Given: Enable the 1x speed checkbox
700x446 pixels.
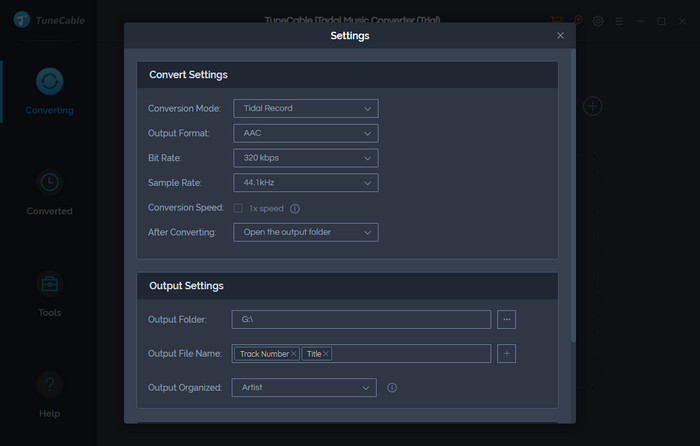Looking at the screenshot, I should [x=238, y=208].
